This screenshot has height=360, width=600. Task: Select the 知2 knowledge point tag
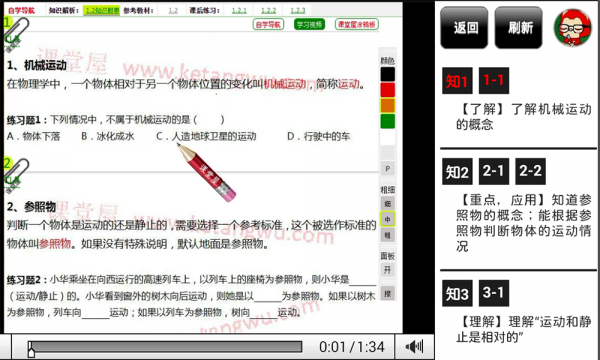(x=457, y=172)
